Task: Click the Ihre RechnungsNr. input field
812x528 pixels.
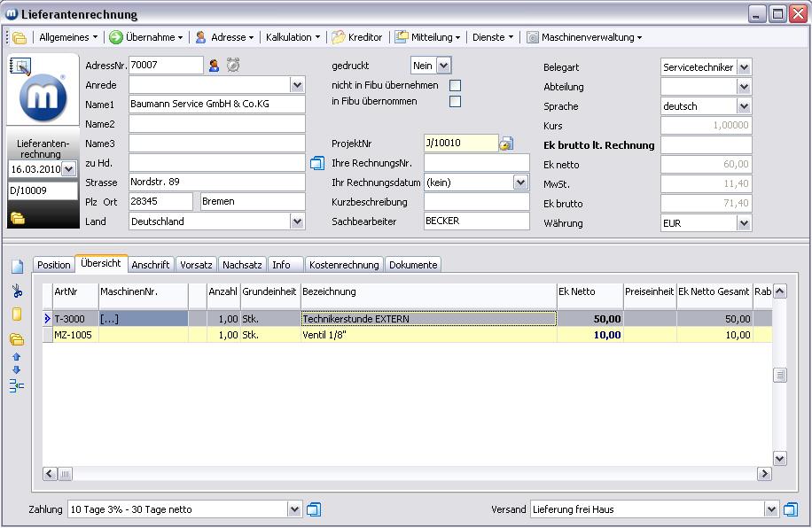Action: click(x=476, y=163)
